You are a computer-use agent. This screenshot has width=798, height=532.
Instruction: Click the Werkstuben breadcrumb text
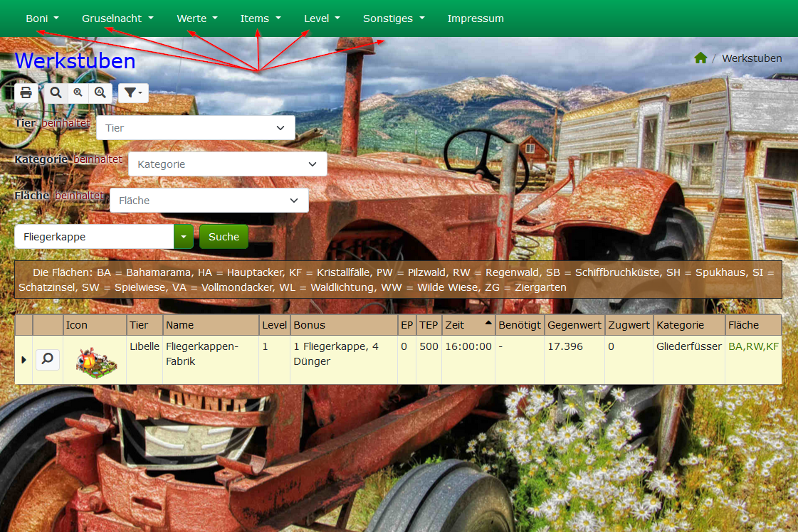point(752,58)
